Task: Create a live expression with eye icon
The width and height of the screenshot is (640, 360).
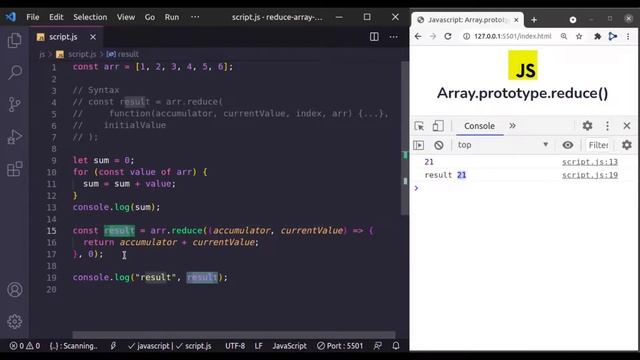Action: point(568,145)
